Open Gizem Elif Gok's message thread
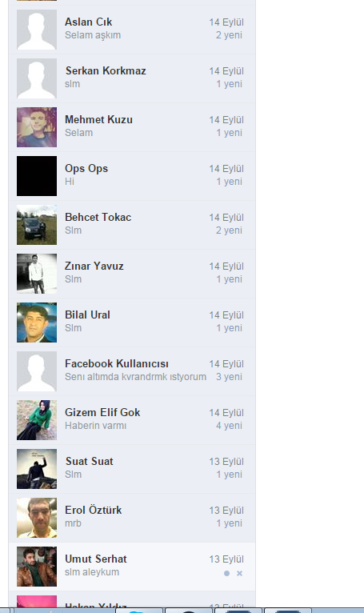This screenshot has width=364, height=613. click(132, 420)
